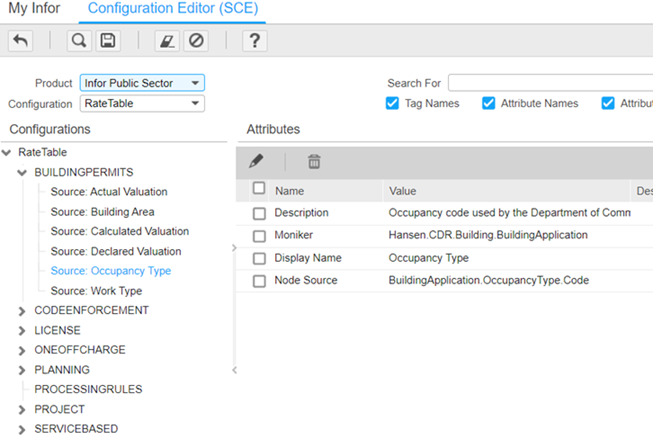653x439 pixels.
Task: Click the back arrow toolbar icon
Action: (x=20, y=41)
